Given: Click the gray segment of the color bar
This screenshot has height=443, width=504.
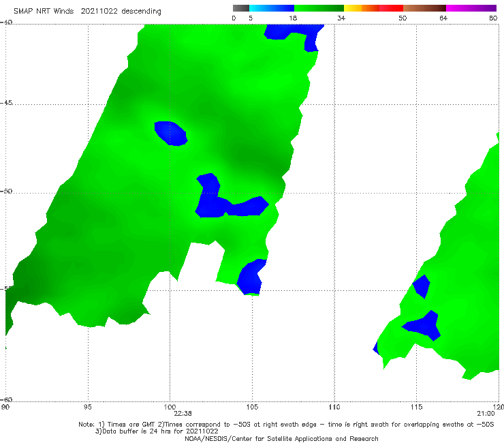Looking at the screenshot, I should click(x=241, y=8).
